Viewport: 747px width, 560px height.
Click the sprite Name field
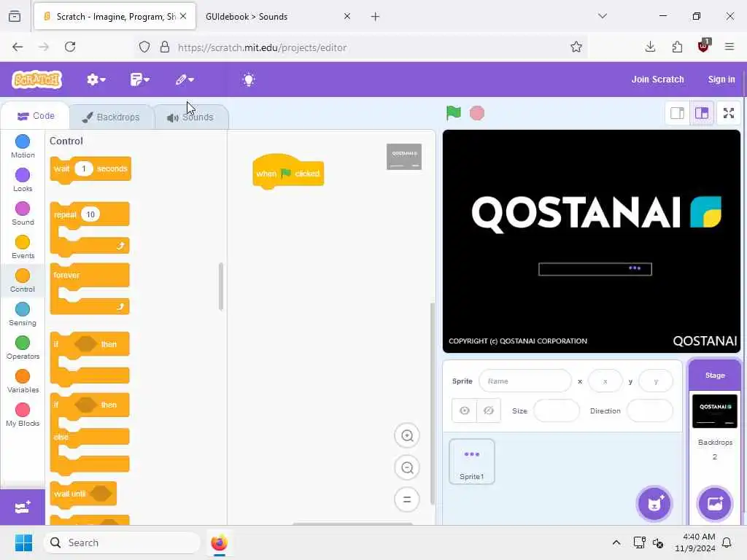coord(525,381)
